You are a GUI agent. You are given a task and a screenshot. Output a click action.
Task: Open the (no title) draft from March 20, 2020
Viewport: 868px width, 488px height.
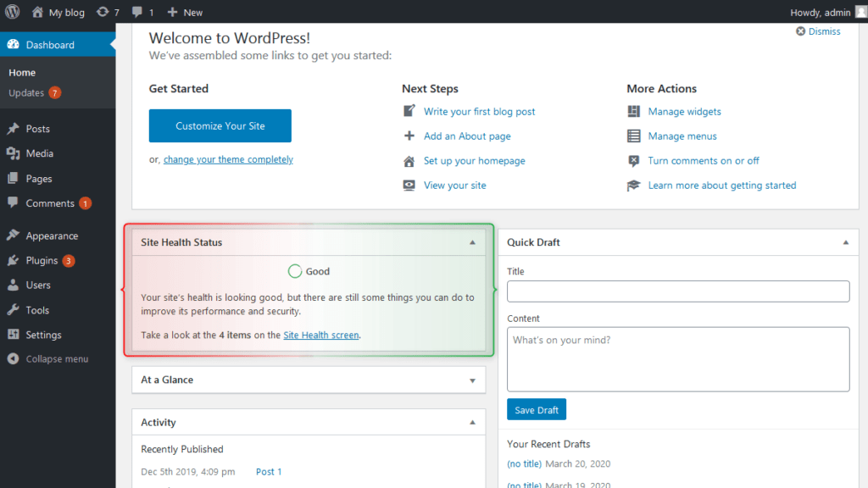tap(524, 463)
